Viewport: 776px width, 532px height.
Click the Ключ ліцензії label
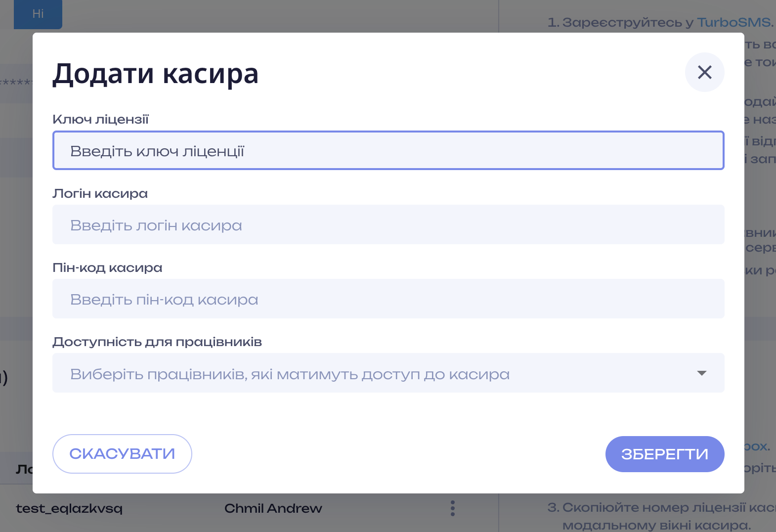click(x=100, y=120)
